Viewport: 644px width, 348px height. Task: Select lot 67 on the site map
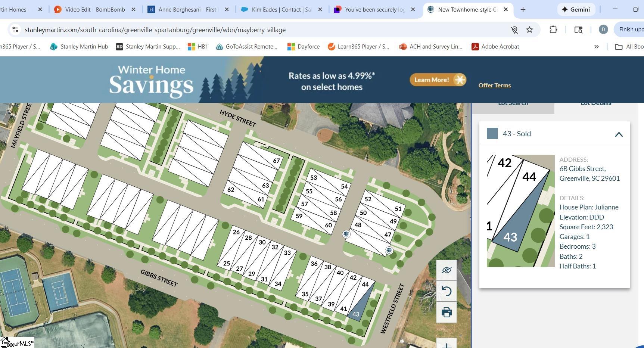coord(276,161)
